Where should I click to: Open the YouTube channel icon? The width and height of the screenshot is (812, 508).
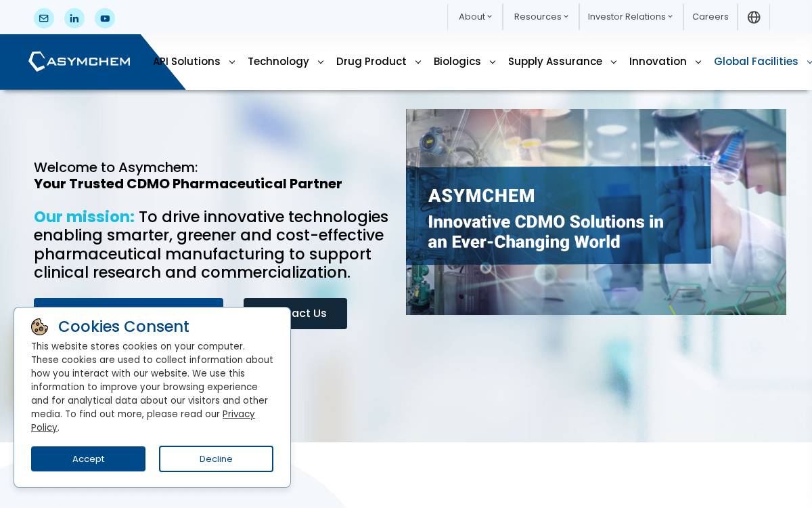coord(105,18)
